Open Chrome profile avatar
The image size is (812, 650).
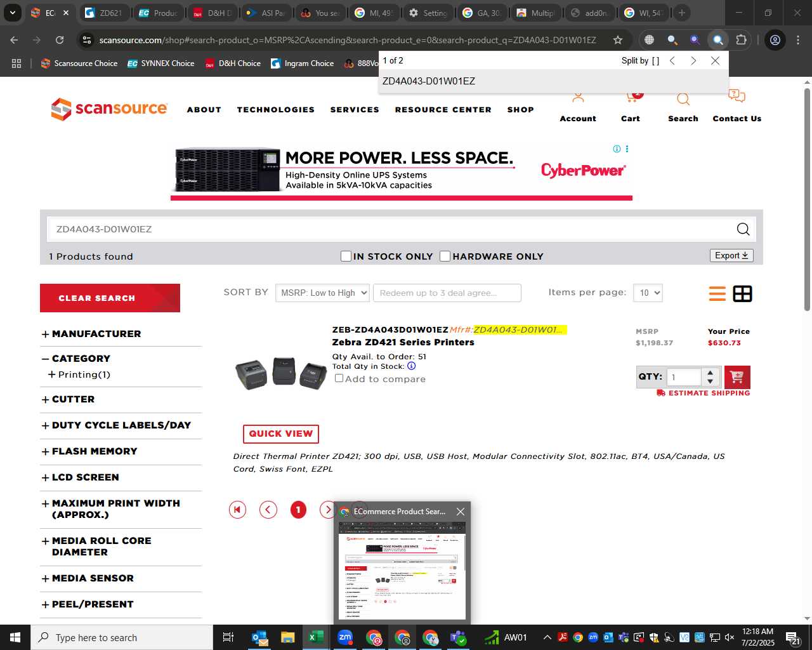(775, 40)
